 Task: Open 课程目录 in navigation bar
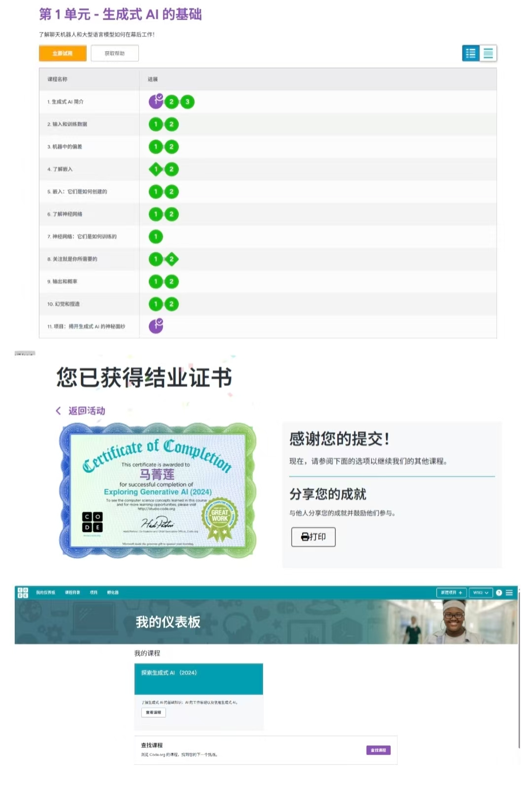tap(72, 593)
